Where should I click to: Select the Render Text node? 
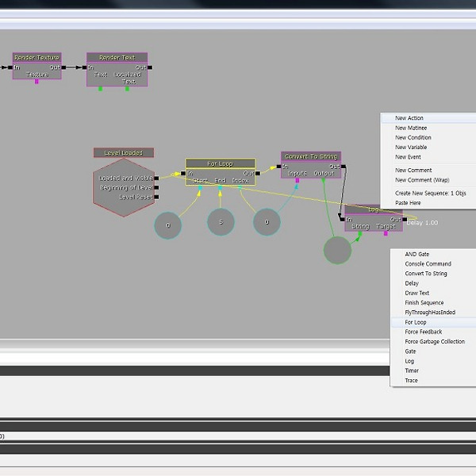coord(117,57)
